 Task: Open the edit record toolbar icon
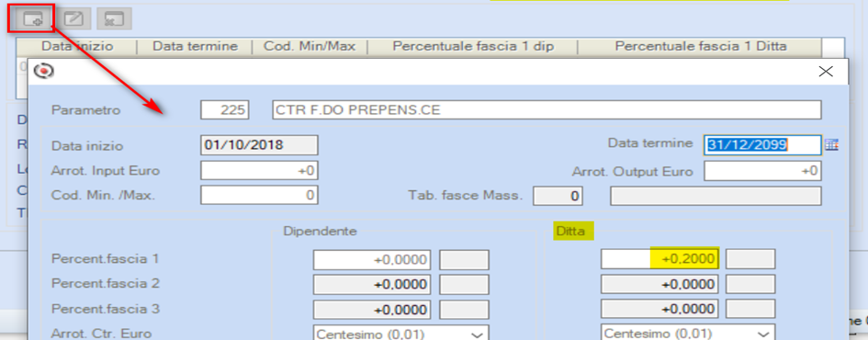pos(73,18)
